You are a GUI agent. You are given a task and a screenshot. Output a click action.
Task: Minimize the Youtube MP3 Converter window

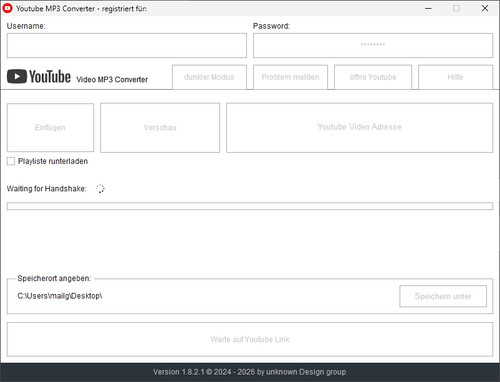(428, 8)
